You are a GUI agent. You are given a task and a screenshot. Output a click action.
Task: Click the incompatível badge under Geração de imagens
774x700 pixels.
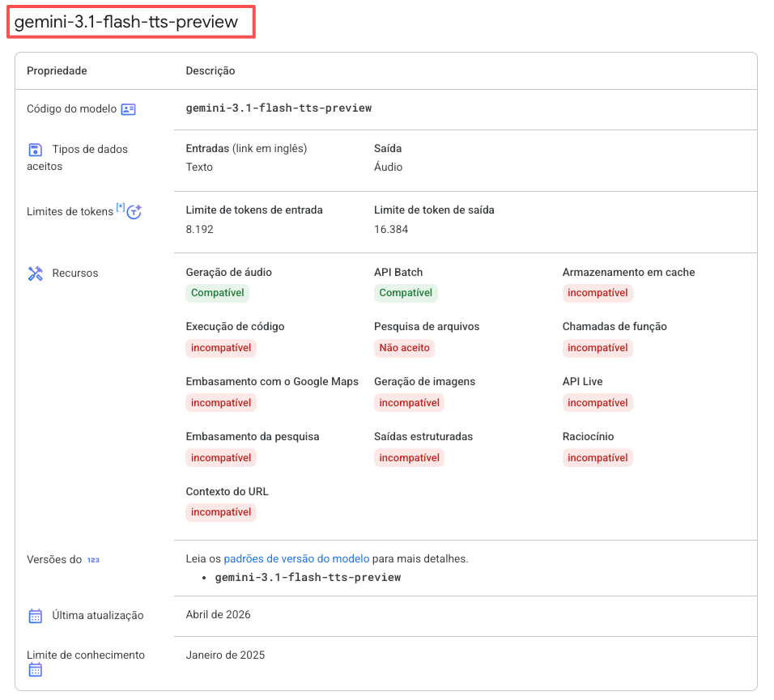[x=409, y=403]
